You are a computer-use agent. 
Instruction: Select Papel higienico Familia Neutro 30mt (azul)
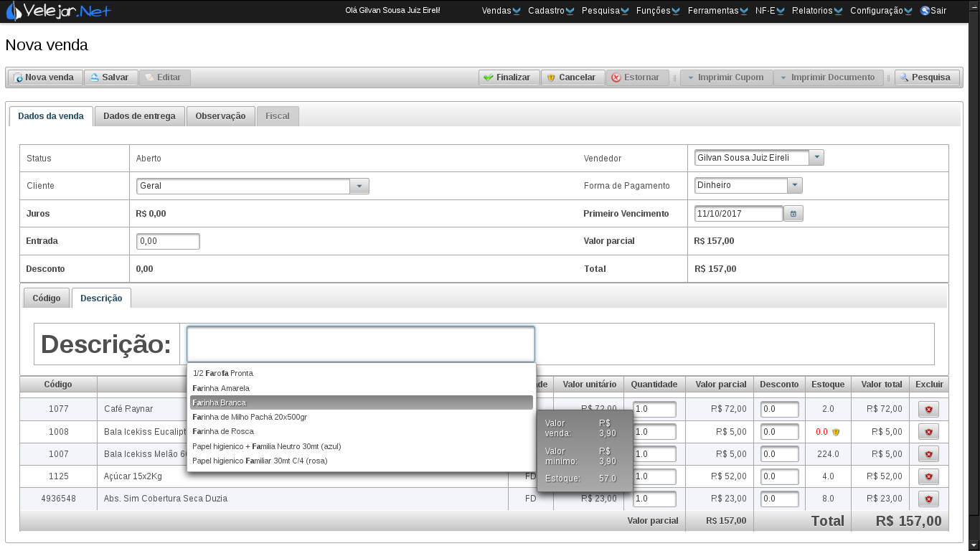361,446
